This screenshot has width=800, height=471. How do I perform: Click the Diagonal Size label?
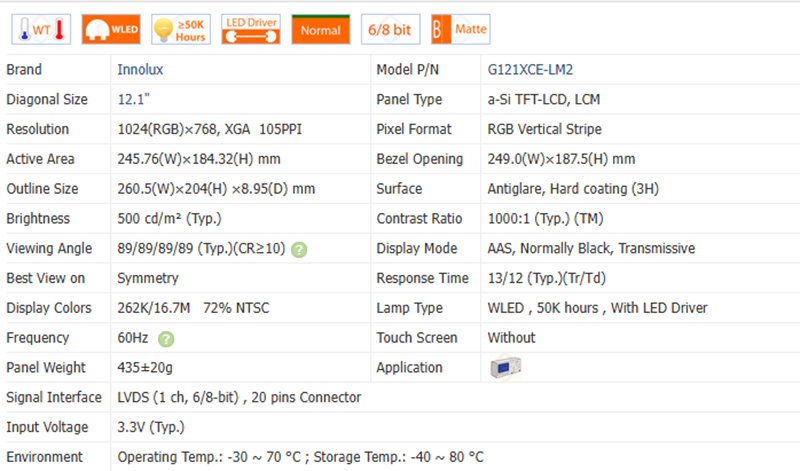click(x=47, y=99)
